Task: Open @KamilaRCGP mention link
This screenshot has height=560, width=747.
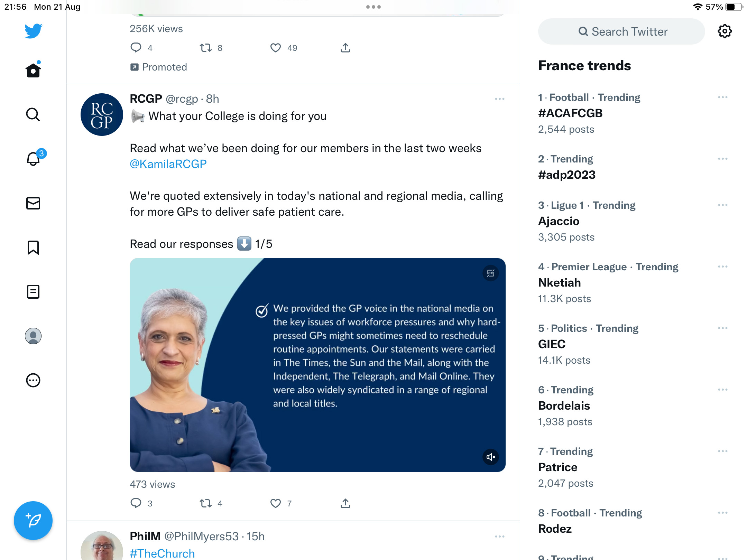Action: (x=168, y=164)
